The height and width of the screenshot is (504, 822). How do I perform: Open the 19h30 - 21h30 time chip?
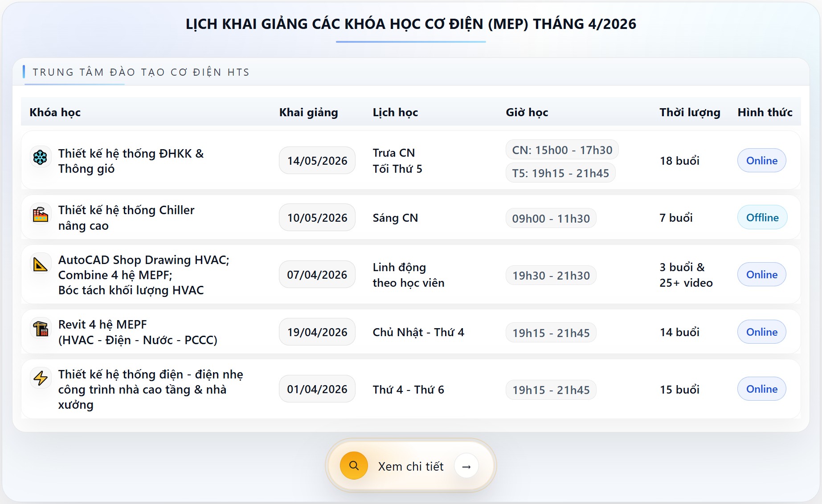click(551, 275)
